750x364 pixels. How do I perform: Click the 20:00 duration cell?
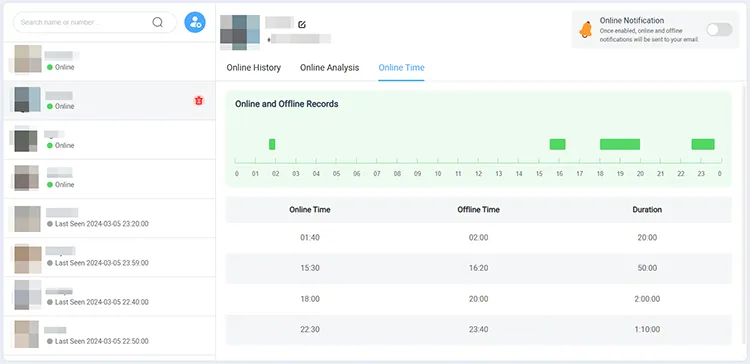click(647, 238)
